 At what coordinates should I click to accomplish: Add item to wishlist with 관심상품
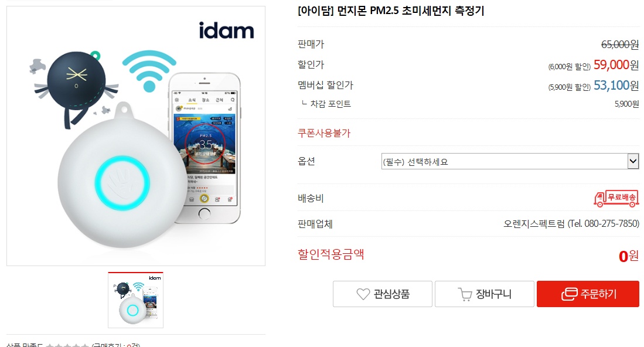(x=383, y=294)
